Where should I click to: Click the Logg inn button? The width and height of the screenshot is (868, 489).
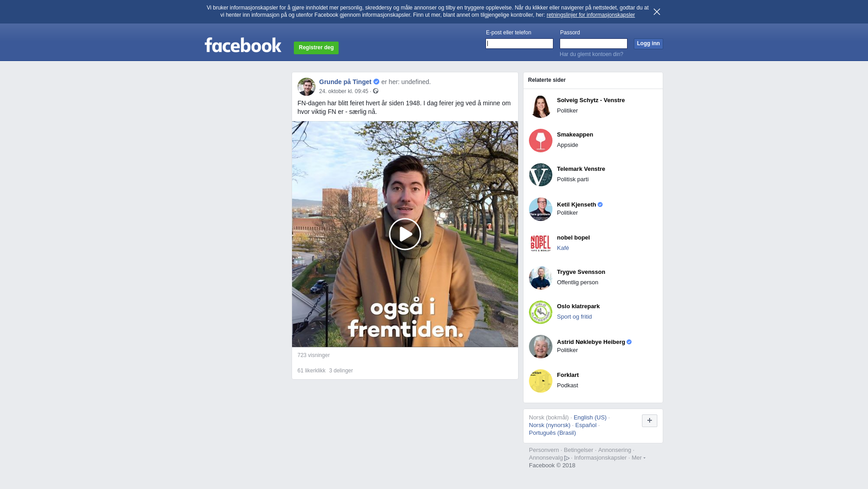648,43
